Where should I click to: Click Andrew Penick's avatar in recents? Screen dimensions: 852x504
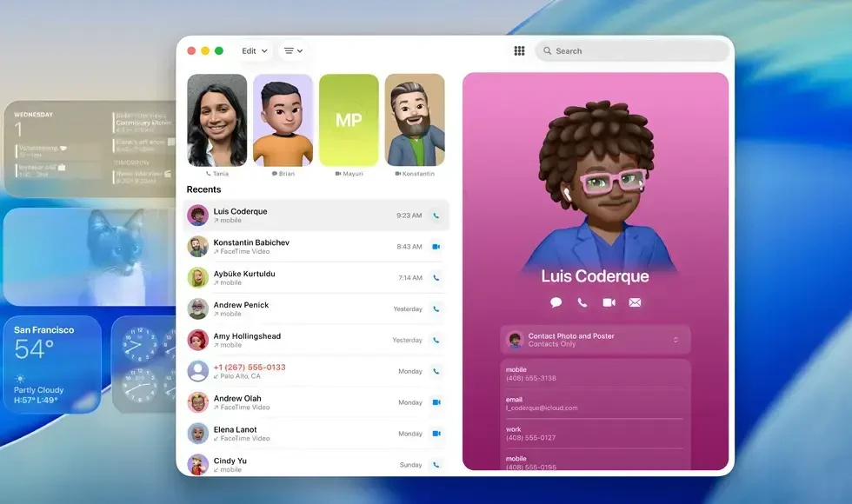[198, 309]
